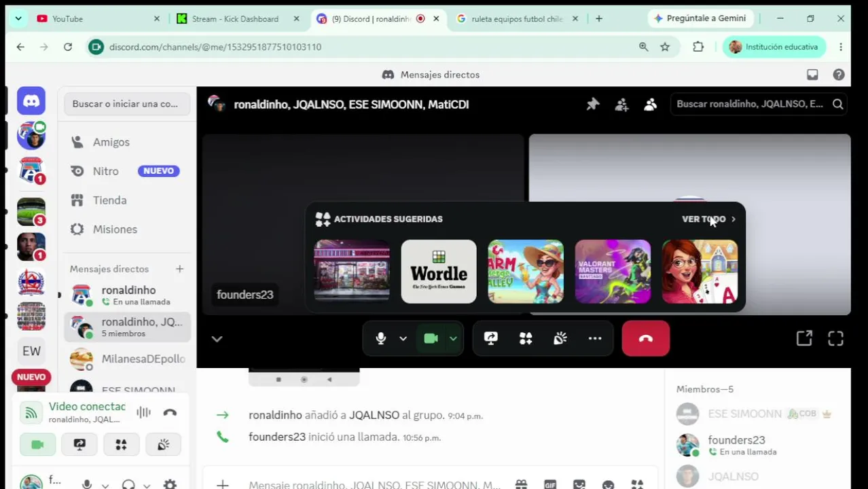Open output device dropdown in user panel
868x489 pixels.
tap(146, 485)
